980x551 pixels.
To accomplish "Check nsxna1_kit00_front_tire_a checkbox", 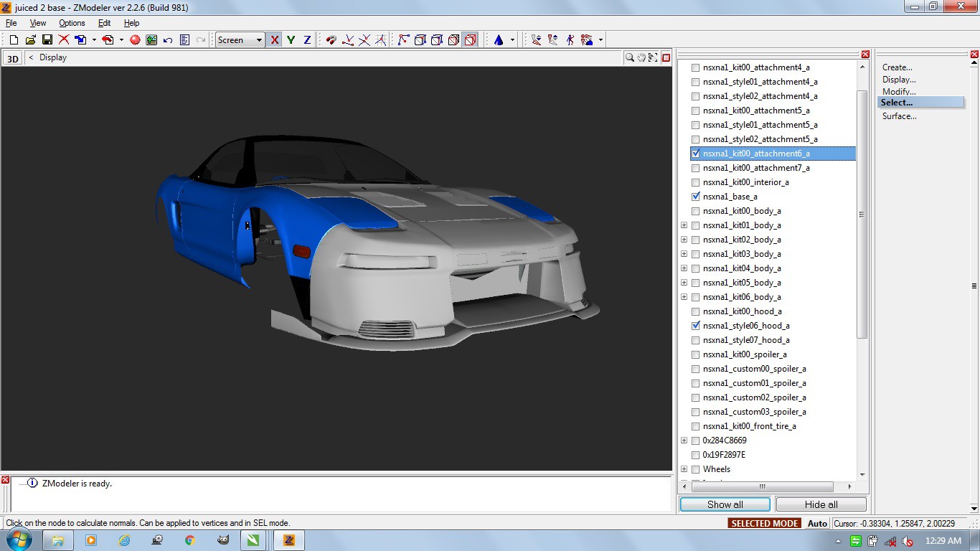I will click(x=695, y=426).
